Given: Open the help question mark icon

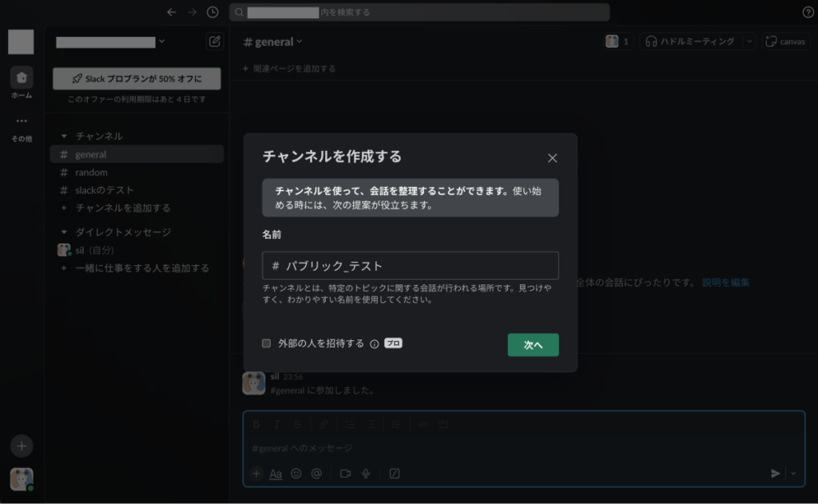Looking at the screenshot, I should tap(808, 12).
